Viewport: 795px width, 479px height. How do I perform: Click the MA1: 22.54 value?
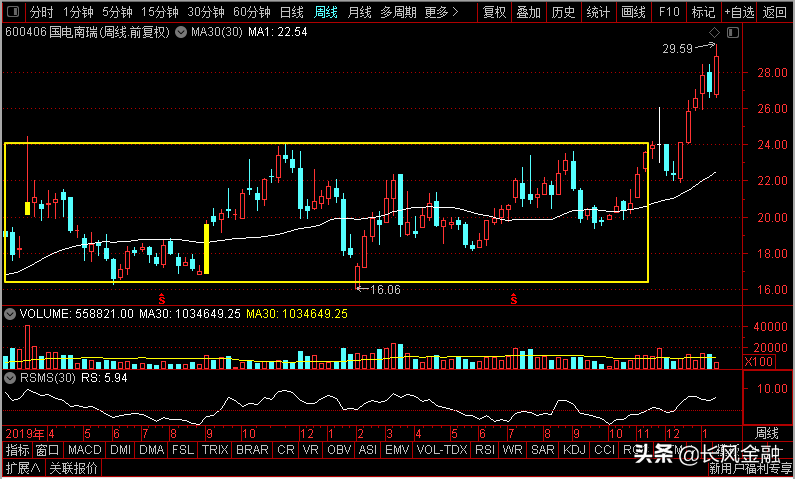(278, 32)
